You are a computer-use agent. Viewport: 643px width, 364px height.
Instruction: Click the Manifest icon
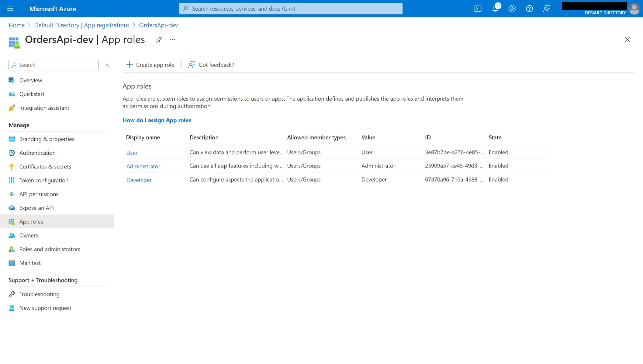click(x=12, y=263)
